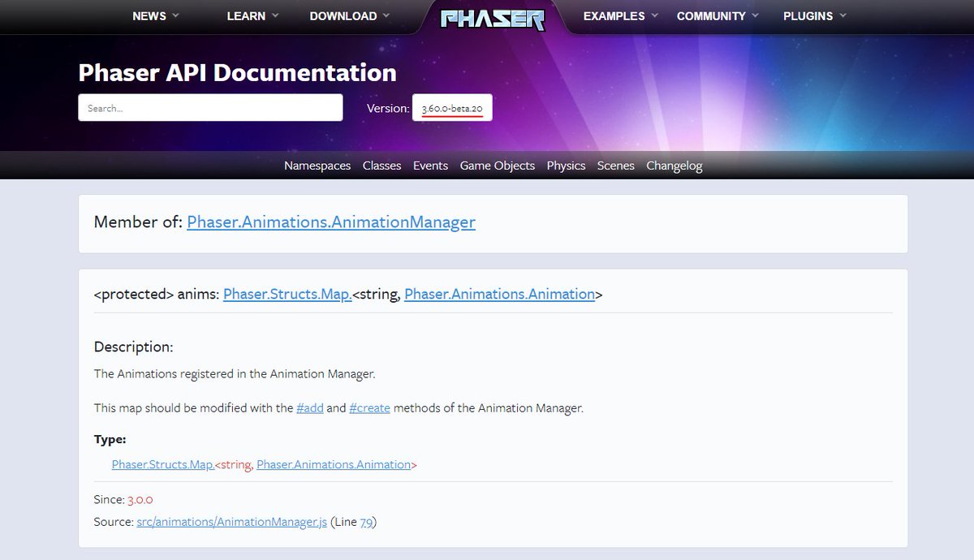Open the Phaser.Animations.AnimationManager member link
Image resolution: width=974 pixels, height=560 pixels.
[331, 222]
